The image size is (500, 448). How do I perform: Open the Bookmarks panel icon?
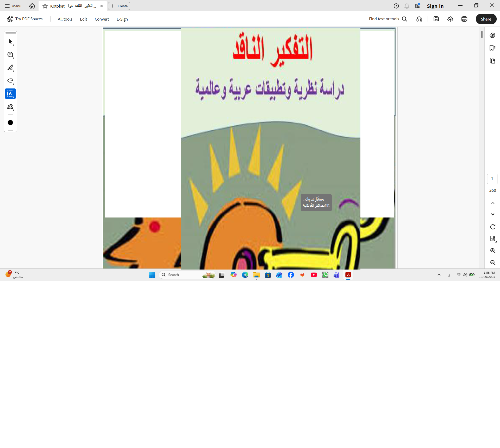tap(492, 48)
